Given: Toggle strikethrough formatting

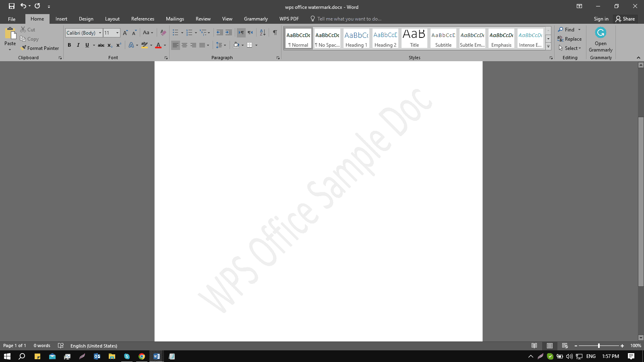Looking at the screenshot, I should click(101, 45).
